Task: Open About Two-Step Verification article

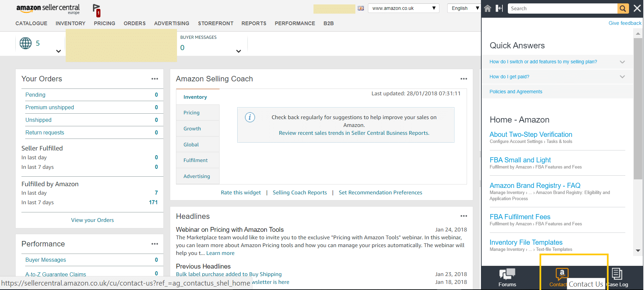Action: coord(531,134)
